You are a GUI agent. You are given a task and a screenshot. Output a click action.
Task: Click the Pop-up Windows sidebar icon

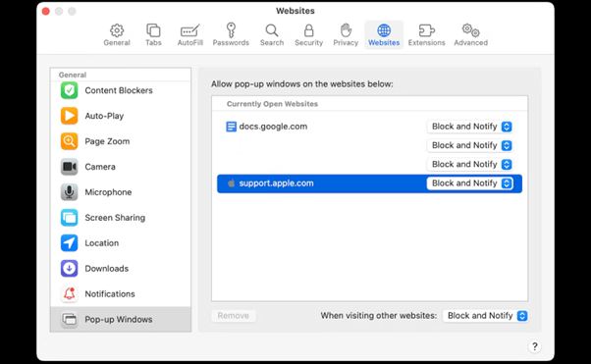(x=69, y=319)
